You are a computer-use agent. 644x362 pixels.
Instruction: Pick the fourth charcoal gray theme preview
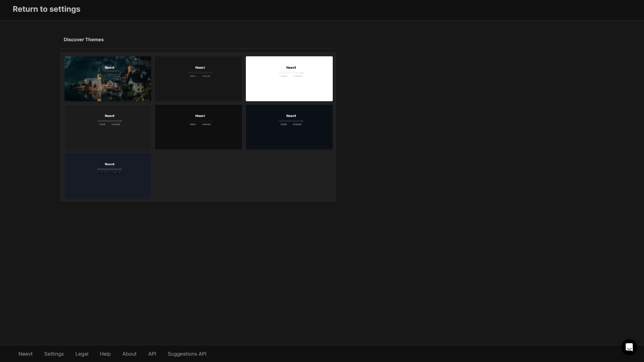click(x=108, y=134)
